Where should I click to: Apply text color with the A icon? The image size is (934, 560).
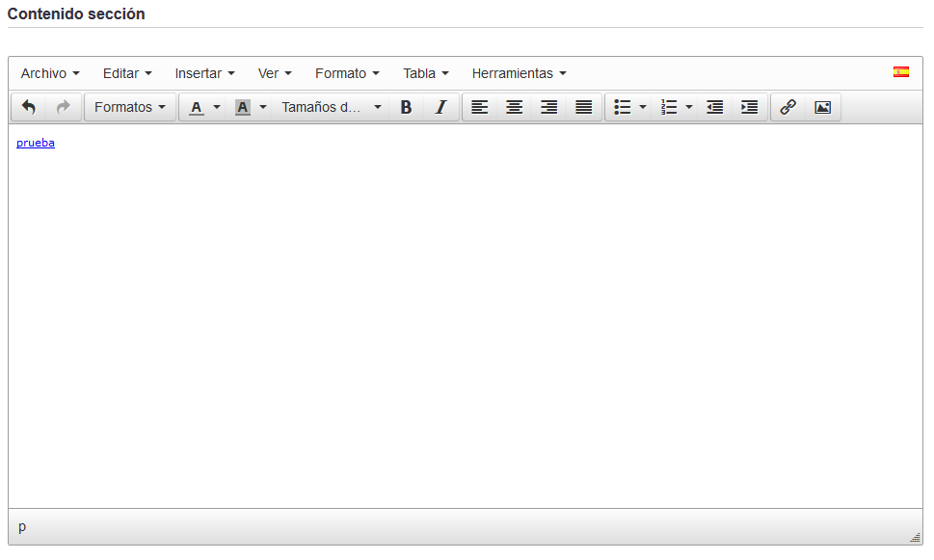pos(196,107)
